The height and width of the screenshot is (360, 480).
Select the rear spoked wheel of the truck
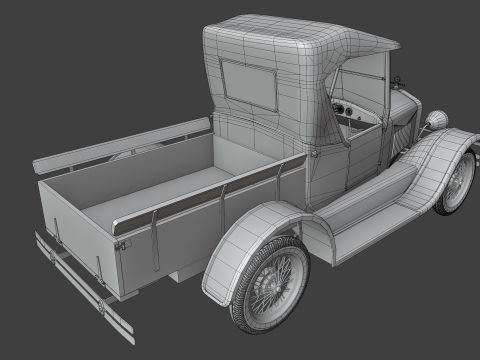point(270,285)
